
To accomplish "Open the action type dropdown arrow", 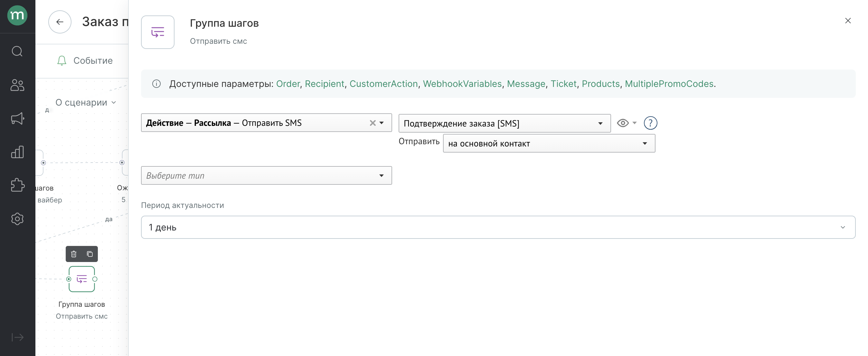I will pyautogui.click(x=382, y=123).
